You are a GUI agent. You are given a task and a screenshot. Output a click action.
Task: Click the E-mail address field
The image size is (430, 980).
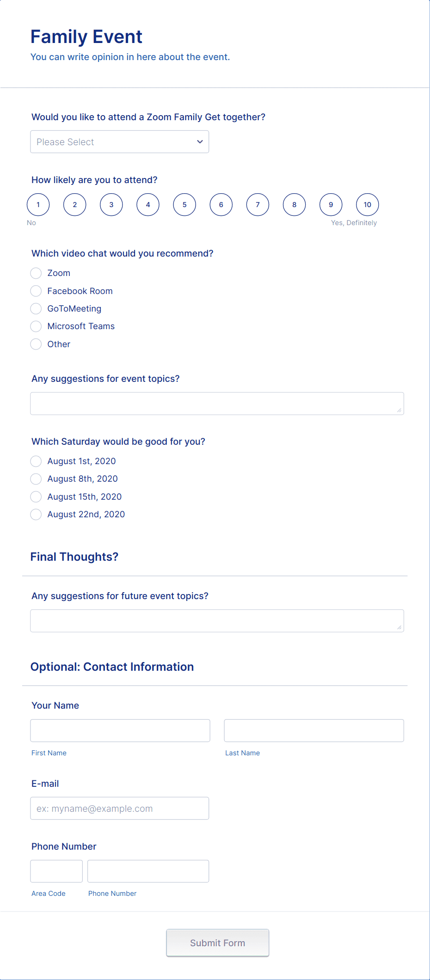pos(119,808)
